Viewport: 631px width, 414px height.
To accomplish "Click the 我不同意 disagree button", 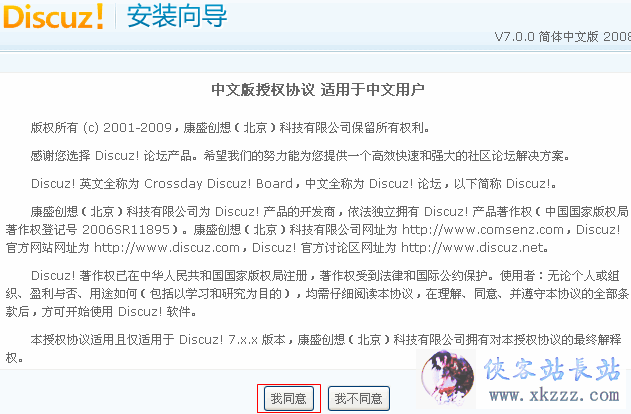I will click(359, 398).
